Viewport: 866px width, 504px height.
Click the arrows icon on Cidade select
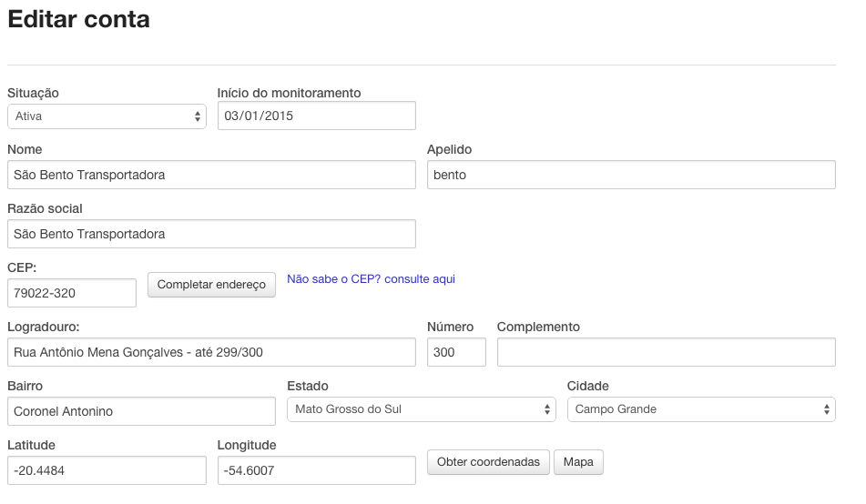(827, 409)
